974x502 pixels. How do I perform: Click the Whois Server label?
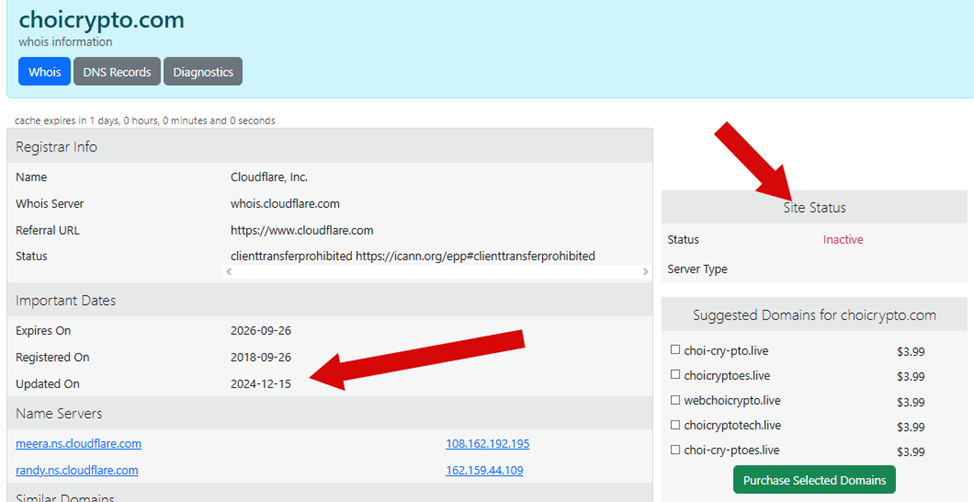50,204
